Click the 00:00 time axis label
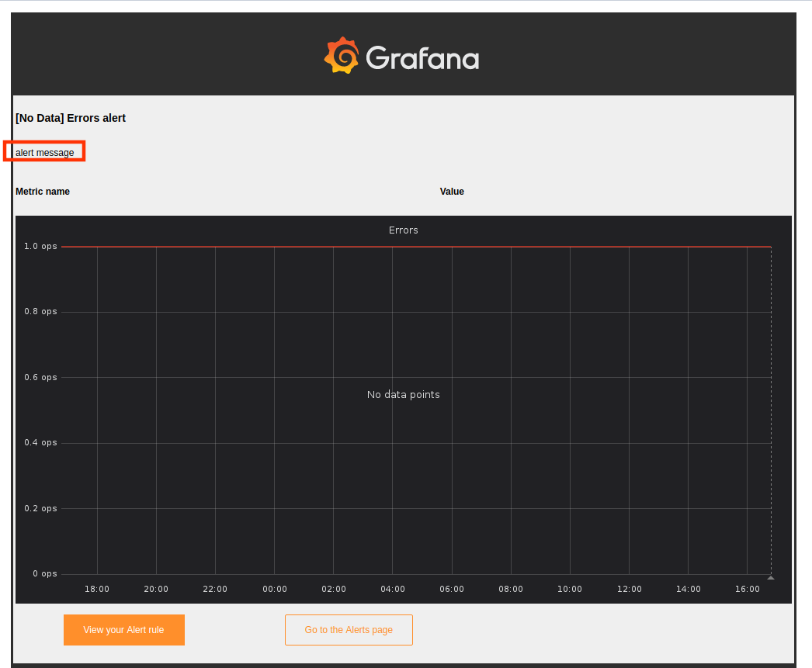 coord(275,589)
